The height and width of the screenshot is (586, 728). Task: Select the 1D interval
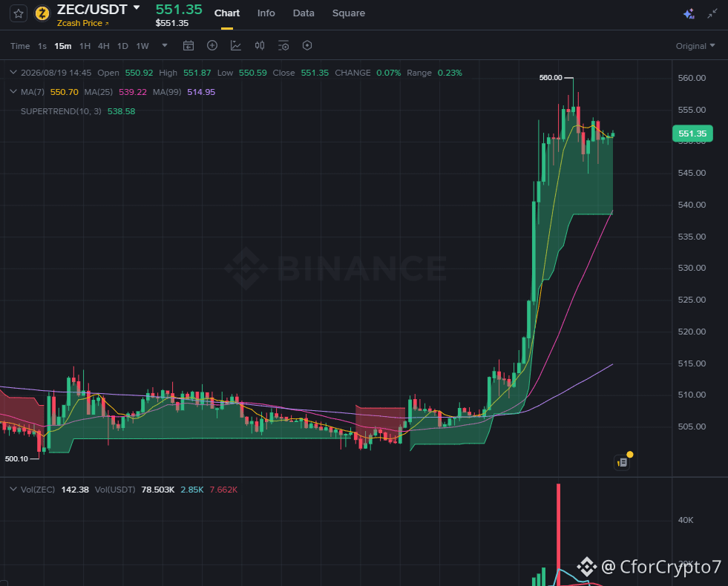pos(122,46)
